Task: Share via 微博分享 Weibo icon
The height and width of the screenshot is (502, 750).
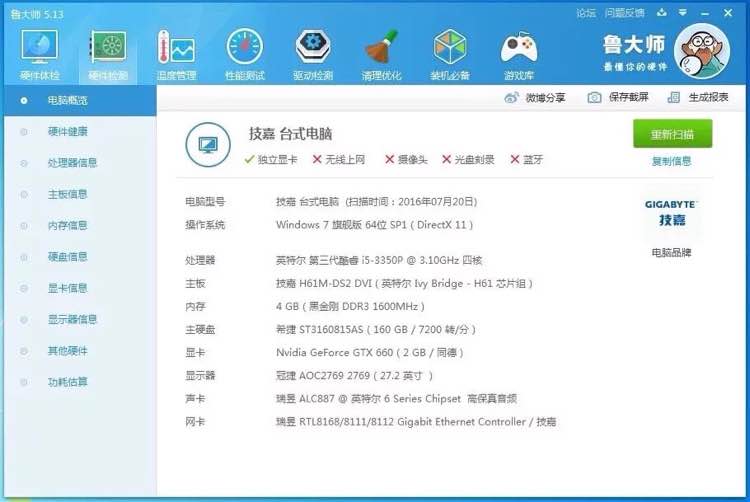Action: pos(535,98)
